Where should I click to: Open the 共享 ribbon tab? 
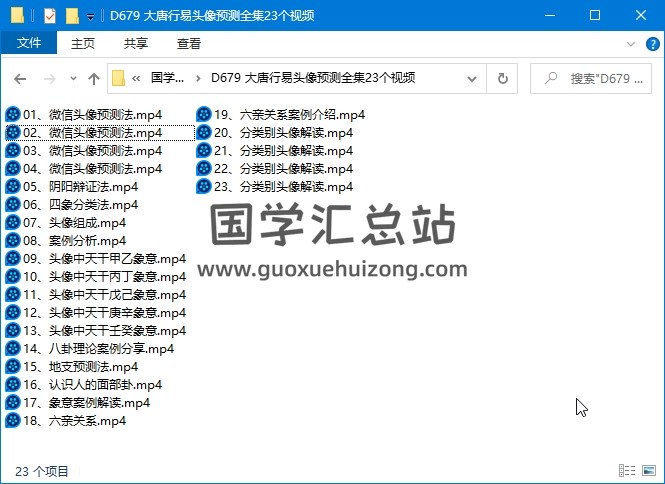click(136, 44)
